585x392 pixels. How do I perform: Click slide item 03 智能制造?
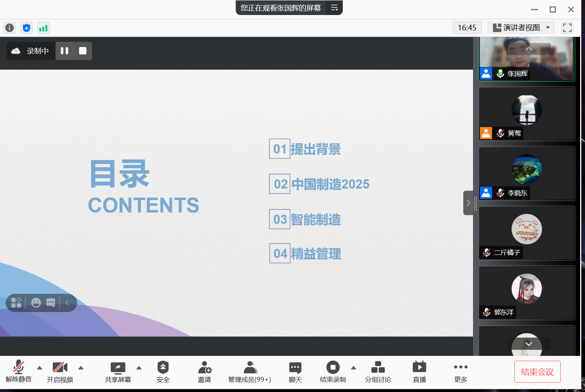(305, 219)
